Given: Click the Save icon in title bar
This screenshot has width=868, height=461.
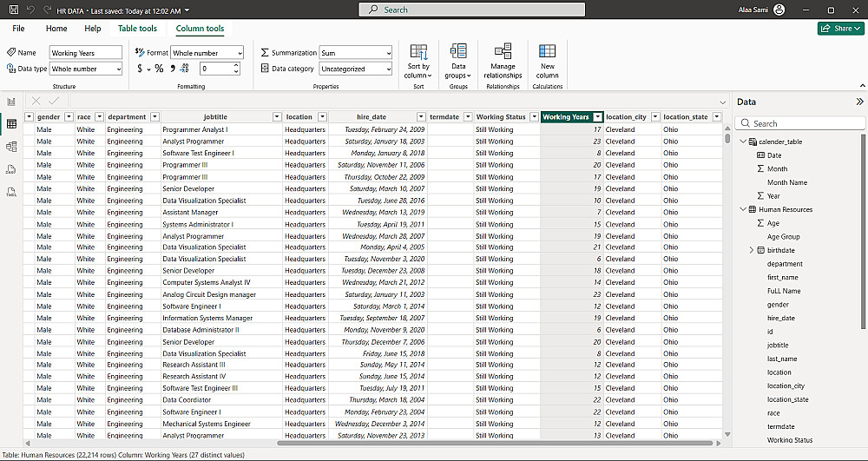Looking at the screenshot, I should point(14,10).
